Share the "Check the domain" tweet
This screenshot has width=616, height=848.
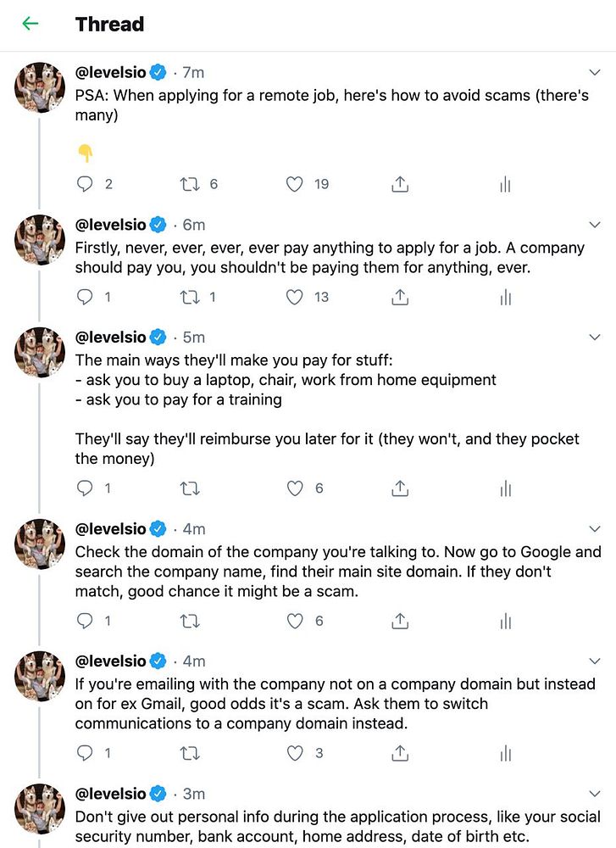(401, 621)
